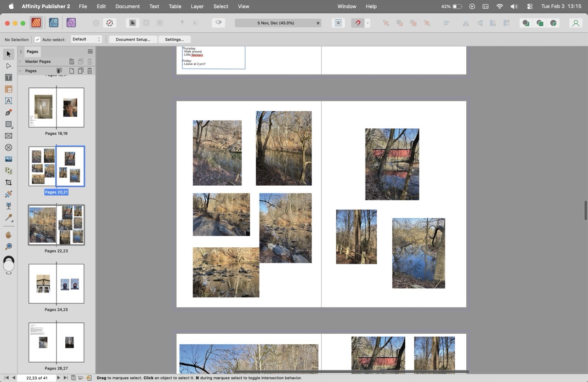Choose the Vector Crop tool

[8, 182]
